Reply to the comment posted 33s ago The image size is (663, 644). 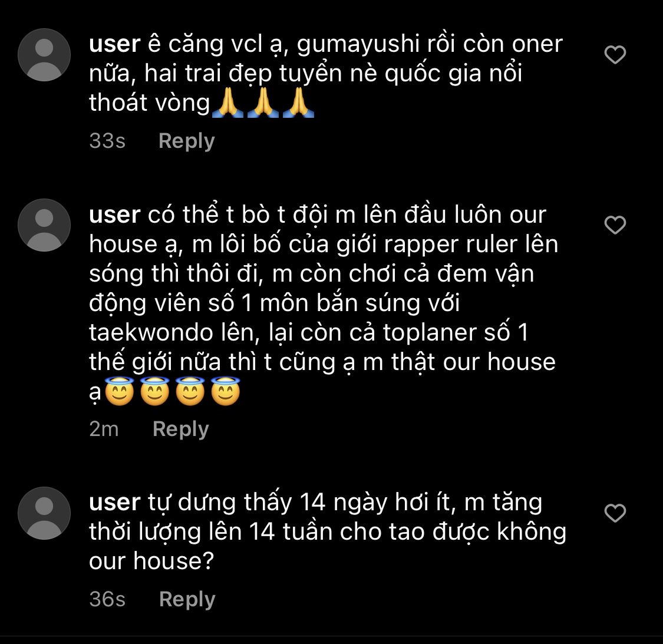[x=186, y=141]
